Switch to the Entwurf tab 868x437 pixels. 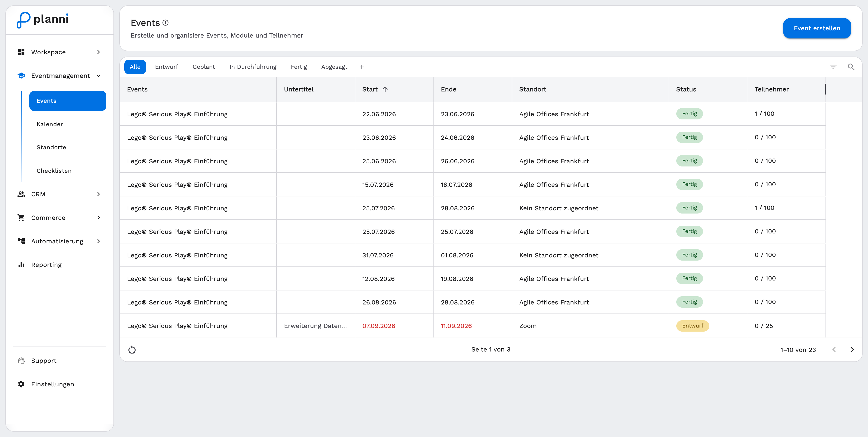(x=166, y=67)
